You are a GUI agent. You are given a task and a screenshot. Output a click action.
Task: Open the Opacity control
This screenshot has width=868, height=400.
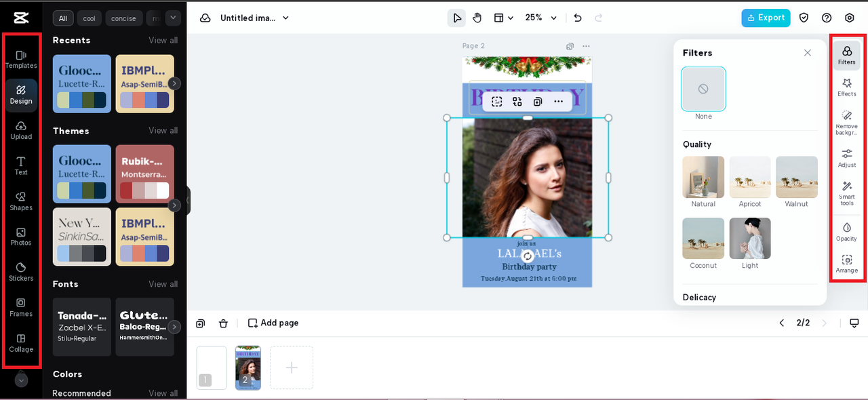[x=847, y=231]
